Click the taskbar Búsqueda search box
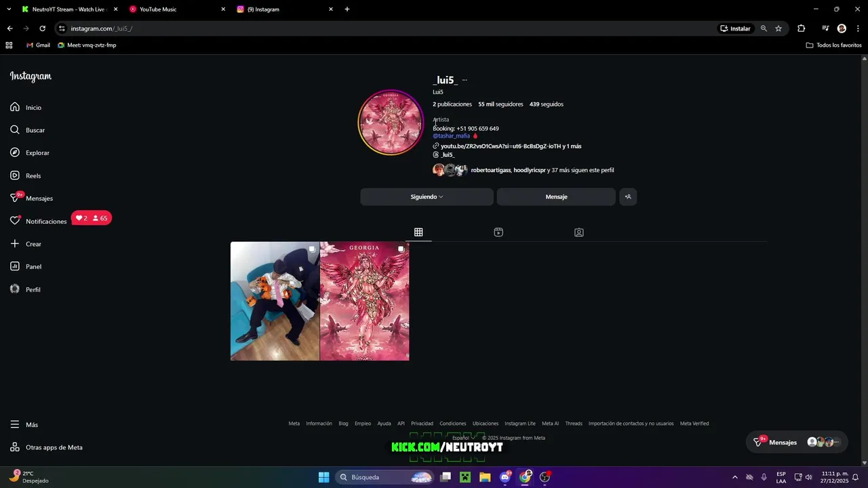 click(385, 477)
